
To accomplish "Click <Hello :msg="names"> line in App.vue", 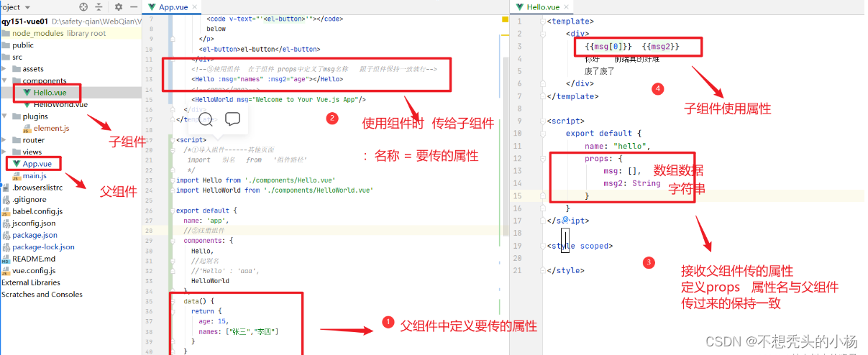I will pos(268,79).
